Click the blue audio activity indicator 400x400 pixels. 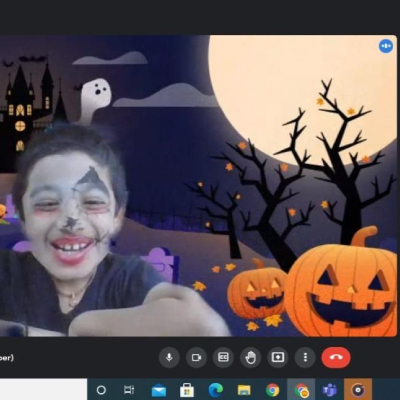(x=386, y=46)
